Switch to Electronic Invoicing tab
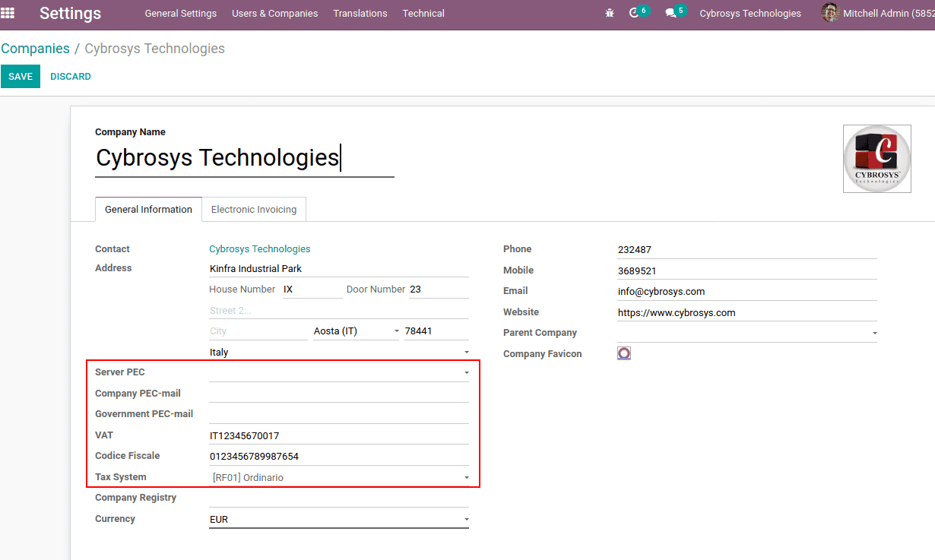 [x=254, y=210]
